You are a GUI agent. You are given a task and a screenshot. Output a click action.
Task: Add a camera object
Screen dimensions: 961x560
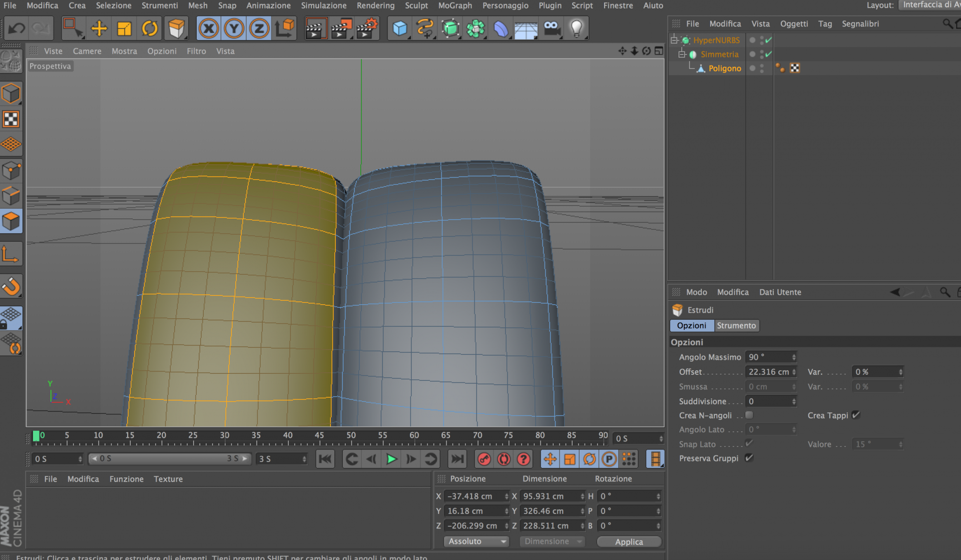click(x=552, y=29)
